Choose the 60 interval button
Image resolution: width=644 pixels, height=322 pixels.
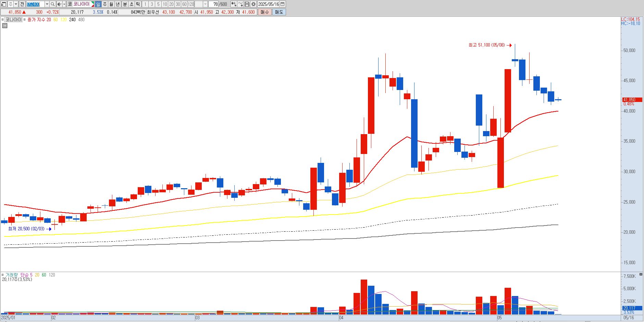click(x=184, y=4)
